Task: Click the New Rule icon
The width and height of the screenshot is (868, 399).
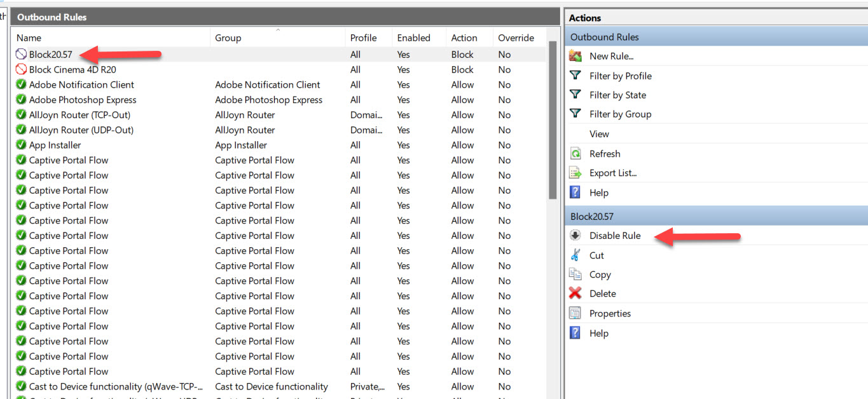Action: pos(575,56)
